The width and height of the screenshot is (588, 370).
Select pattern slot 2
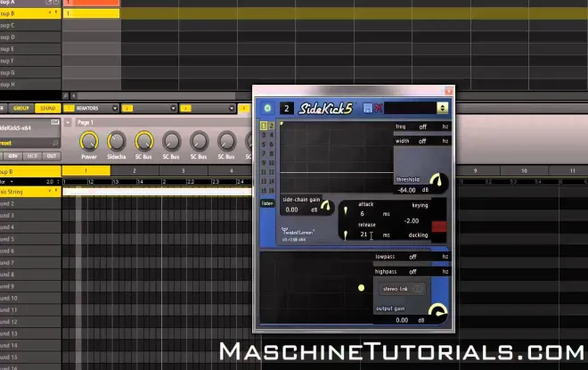coord(135,171)
